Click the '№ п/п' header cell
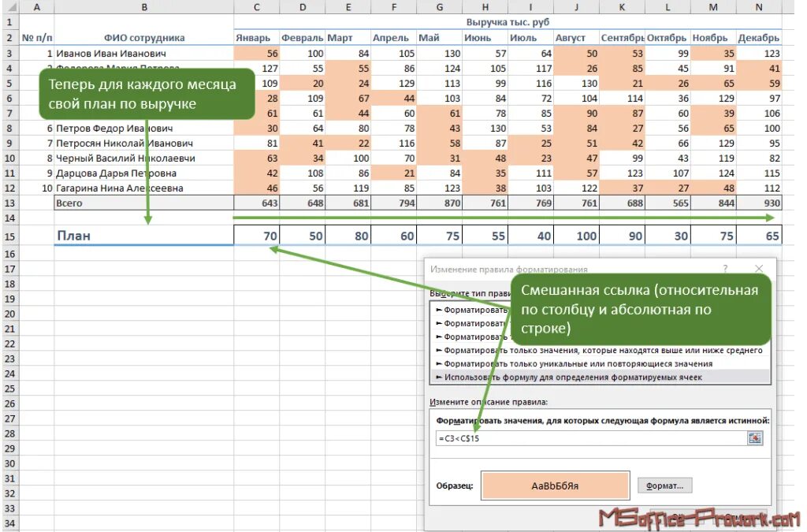 36,38
